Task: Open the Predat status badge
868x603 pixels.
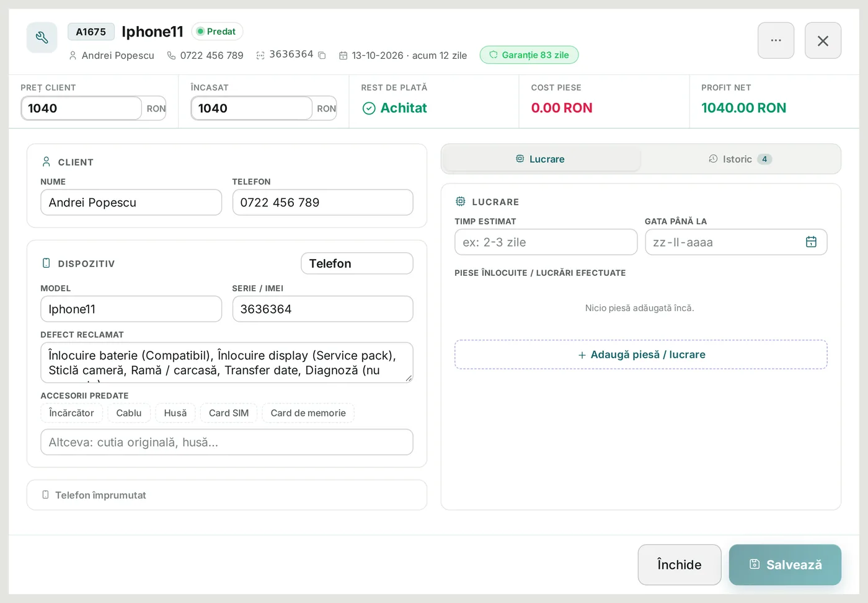Action: [217, 31]
